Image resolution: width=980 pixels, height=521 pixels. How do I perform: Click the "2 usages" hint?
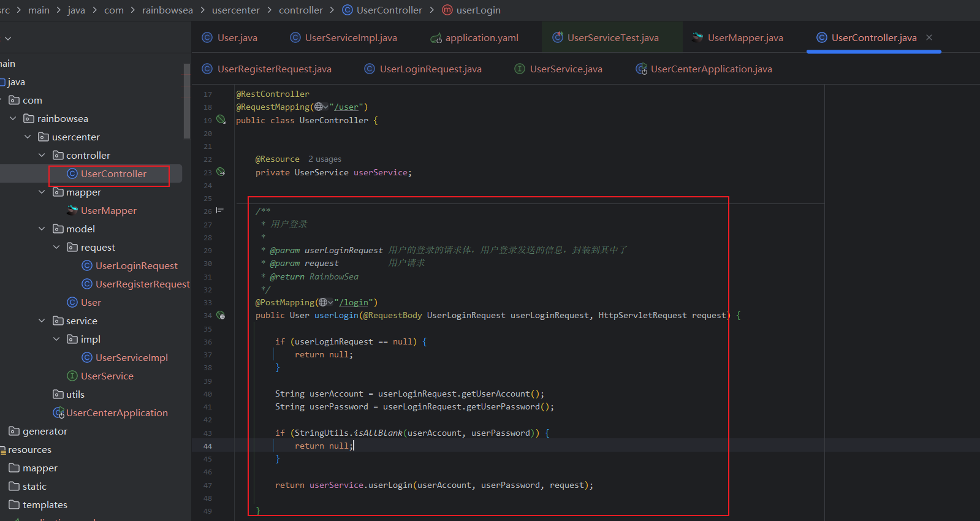[324, 159]
